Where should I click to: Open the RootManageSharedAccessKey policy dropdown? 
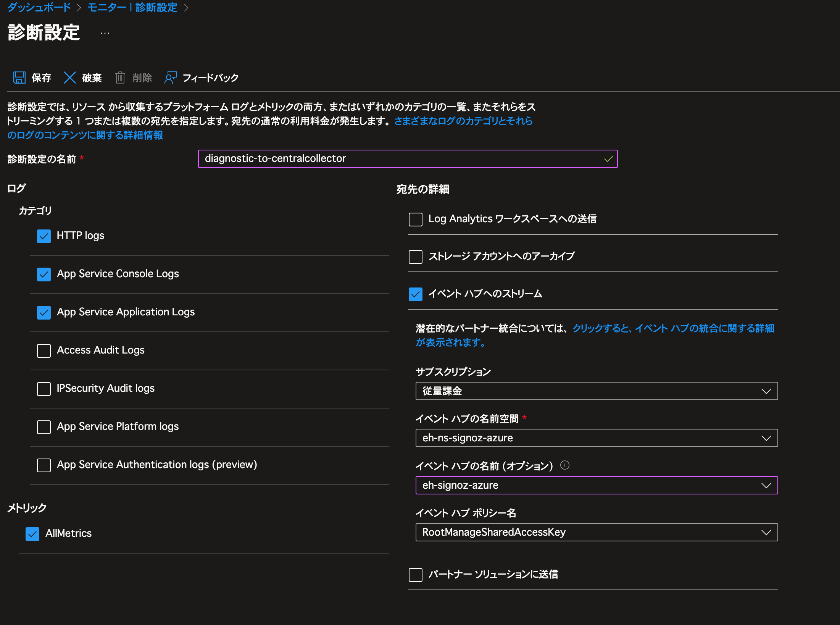click(596, 532)
